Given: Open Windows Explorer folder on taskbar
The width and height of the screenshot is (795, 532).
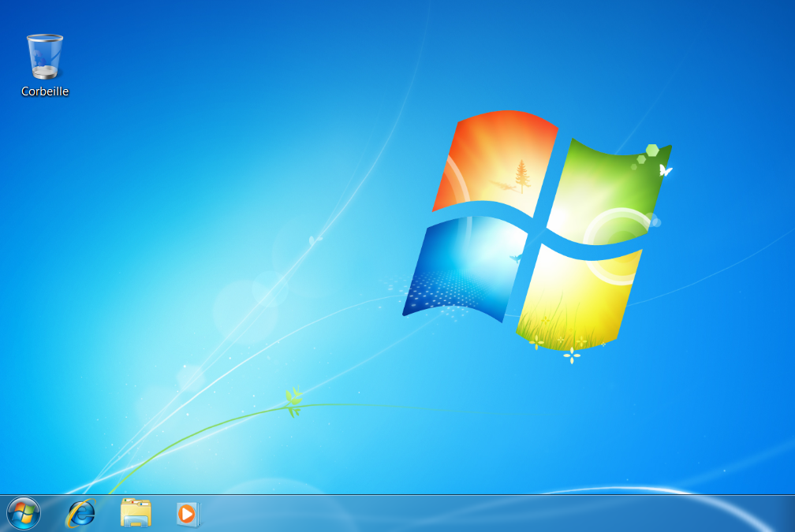Looking at the screenshot, I should 136,513.
